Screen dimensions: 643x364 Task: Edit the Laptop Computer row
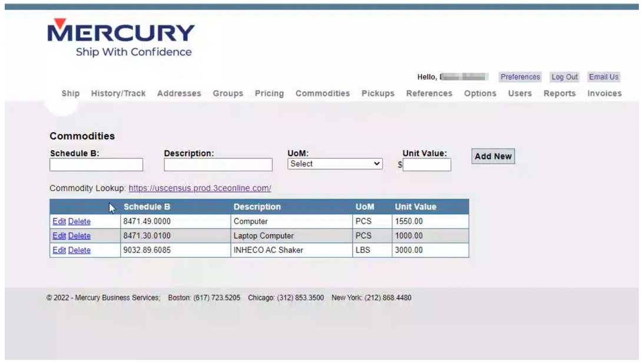coord(59,236)
